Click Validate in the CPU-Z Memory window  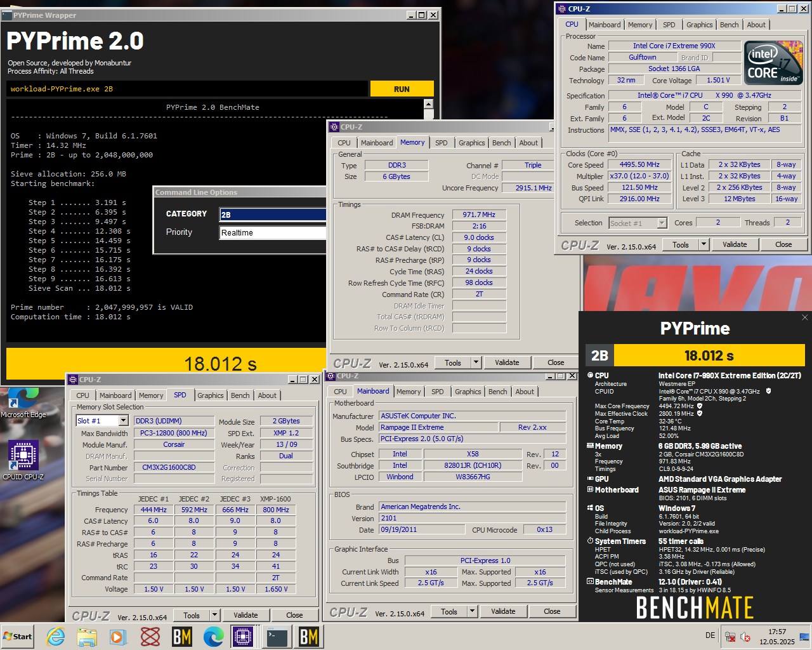pos(507,362)
